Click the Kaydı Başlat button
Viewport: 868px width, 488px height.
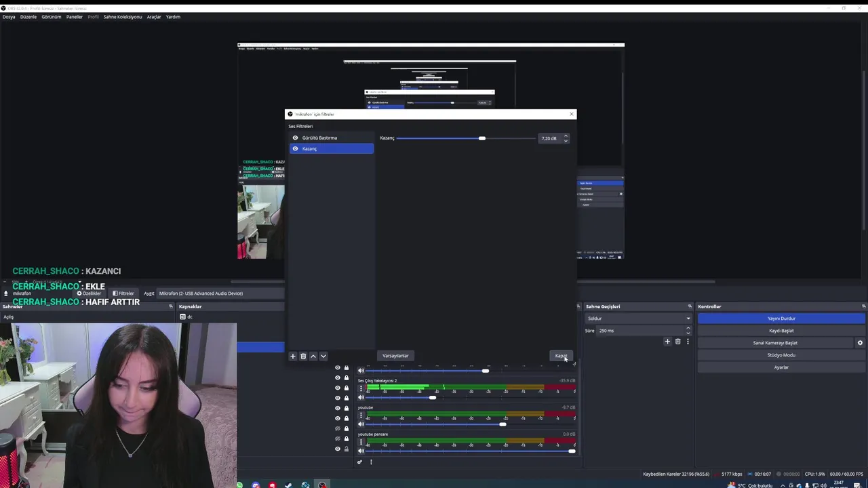[x=781, y=331]
